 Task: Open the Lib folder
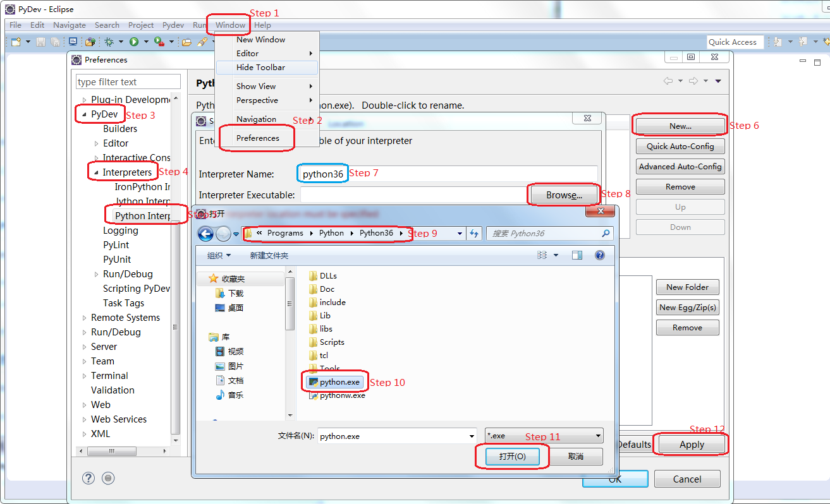pyautogui.click(x=320, y=316)
